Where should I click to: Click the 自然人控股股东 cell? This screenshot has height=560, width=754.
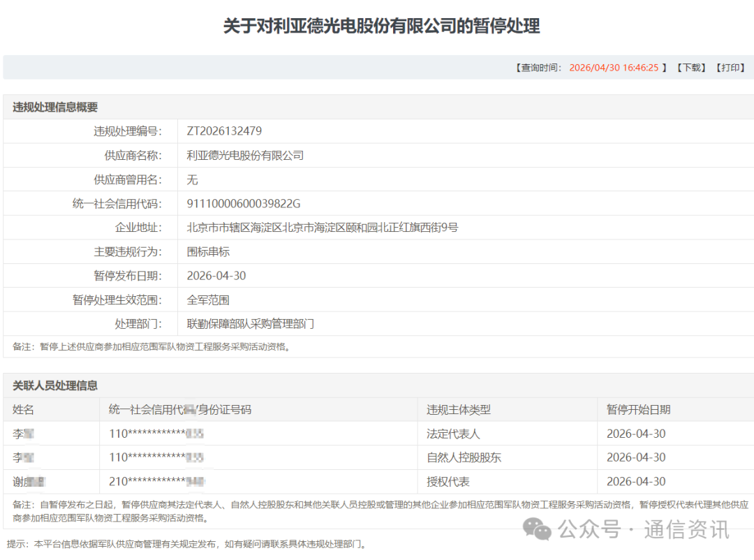[464, 457]
